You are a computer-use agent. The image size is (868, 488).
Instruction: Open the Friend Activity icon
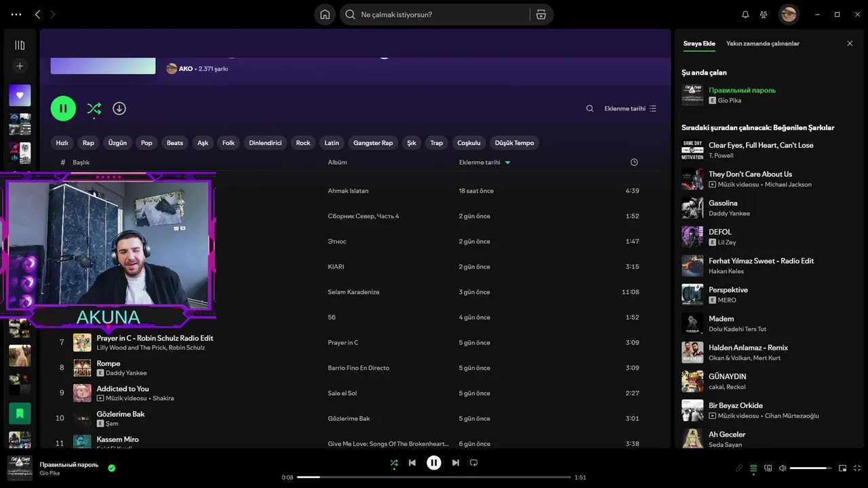764,14
